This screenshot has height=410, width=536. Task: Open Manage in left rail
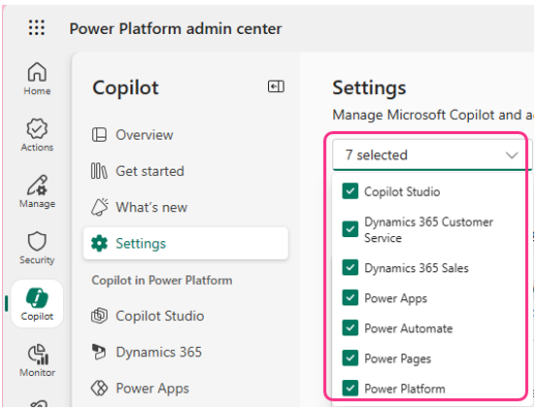(37, 191)
